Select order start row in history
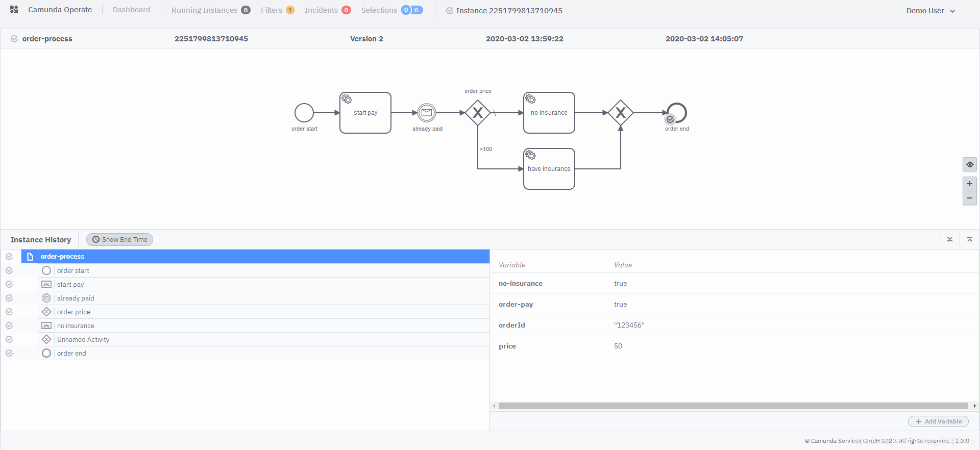Viewport: 980px width, 450px height. tap(263, 270)
